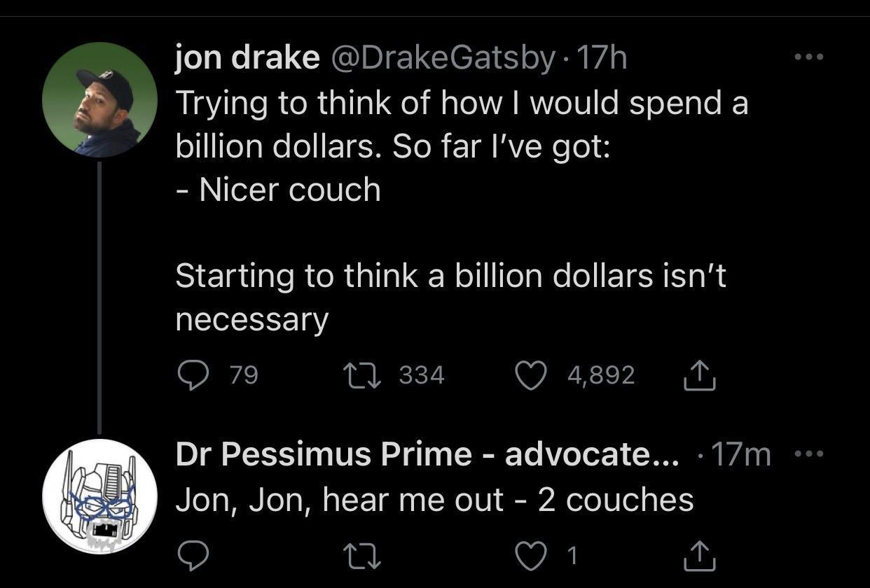The image size is (870, 588).
Task: Reply to Dr Pessimus Prime's tweet
Action: pos(191,556)
